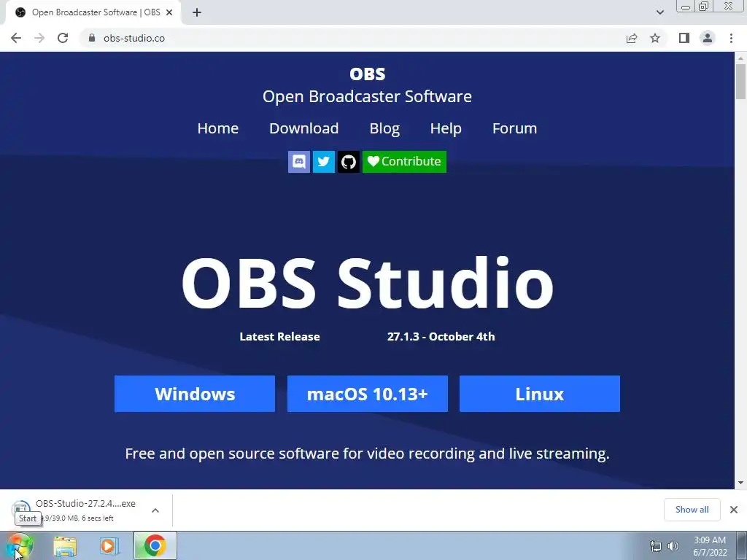The image size is (747, 560).
Task: Click the Show desktop taskbar strip
Action: click(x=742, y=546)
